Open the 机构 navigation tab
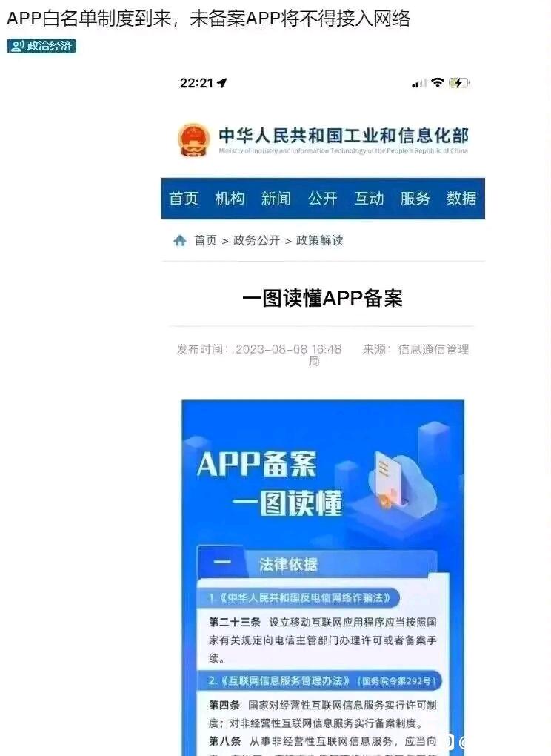 pyautogui.click(x=230, y=199)
